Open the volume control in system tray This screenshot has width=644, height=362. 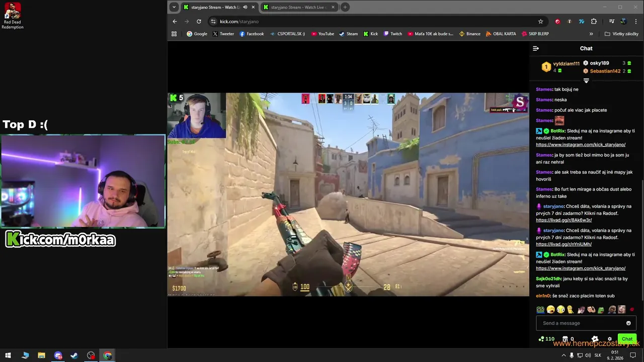(x=588, y=355)
